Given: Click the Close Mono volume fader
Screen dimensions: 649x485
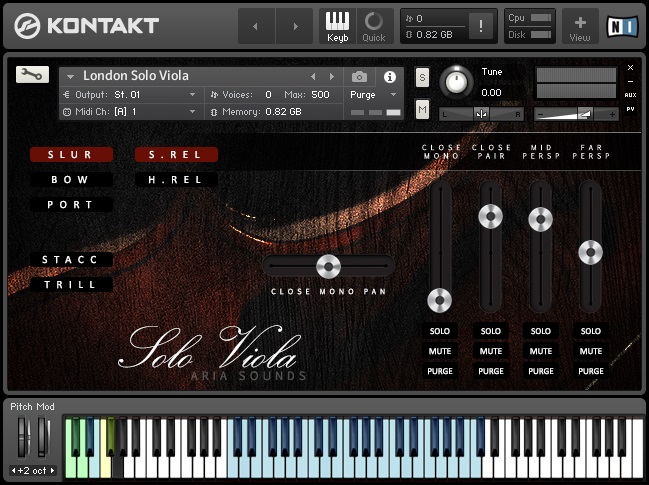Looking at the screenshot, I should pos(440,300).
